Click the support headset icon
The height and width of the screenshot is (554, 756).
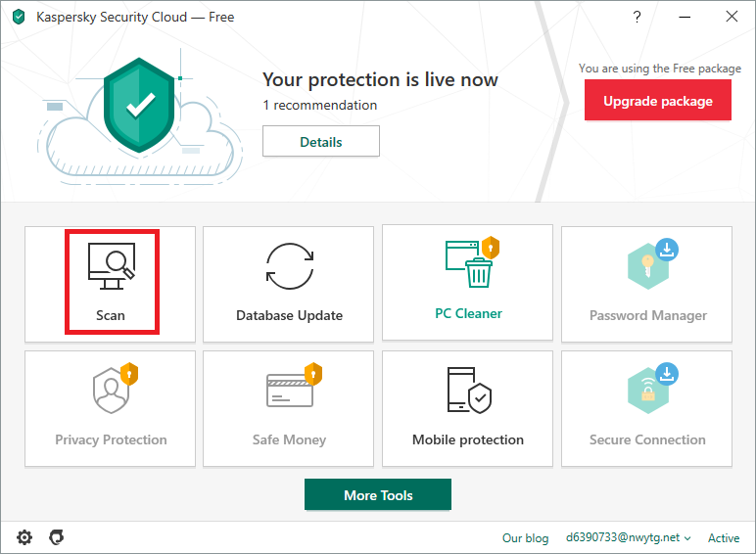[x=57, y=537]
